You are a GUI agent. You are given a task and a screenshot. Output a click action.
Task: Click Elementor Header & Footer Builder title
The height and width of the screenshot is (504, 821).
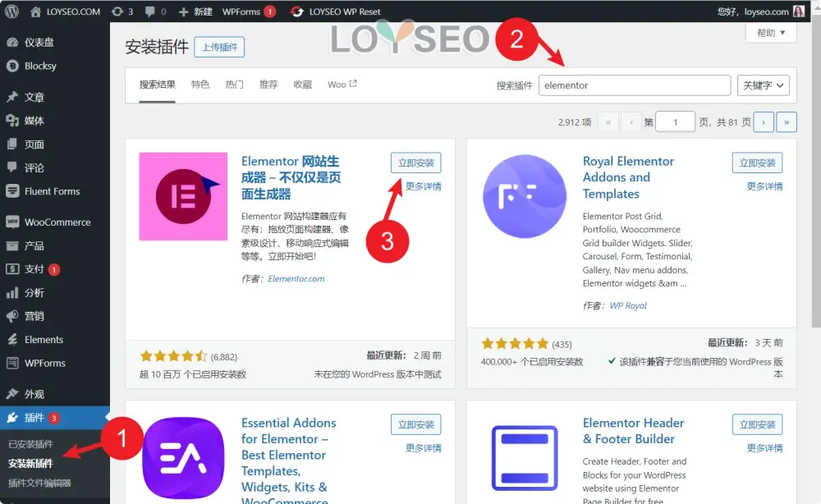pos(633,431)
